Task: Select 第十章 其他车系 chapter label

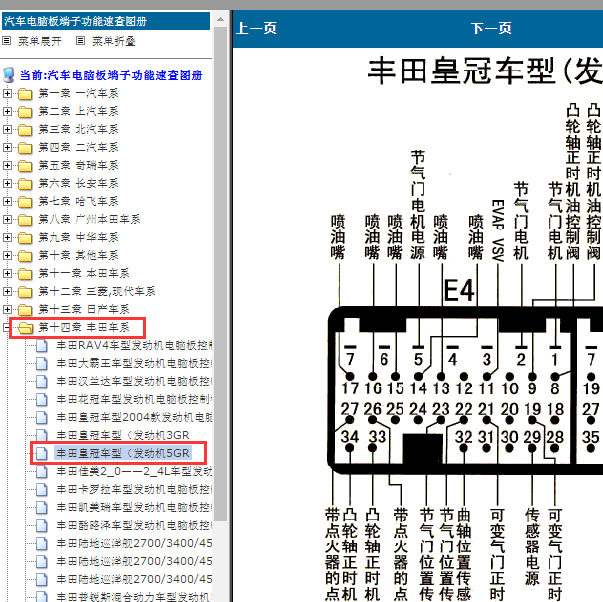Action: click(x=78, y=255)
